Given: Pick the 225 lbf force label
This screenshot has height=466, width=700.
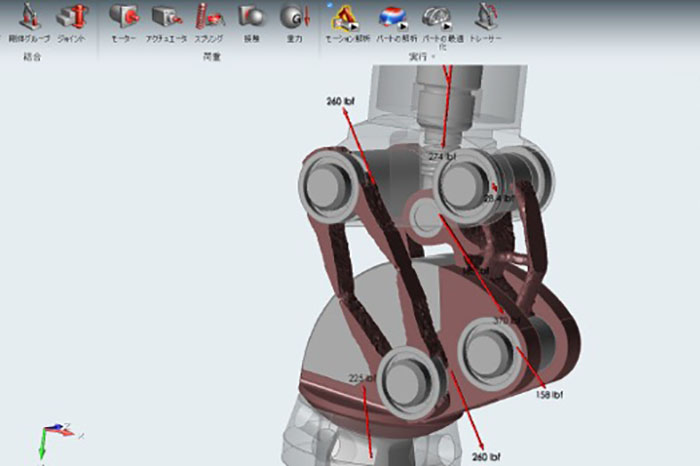Looking at the screenshot, I should [x=361, y=378].
